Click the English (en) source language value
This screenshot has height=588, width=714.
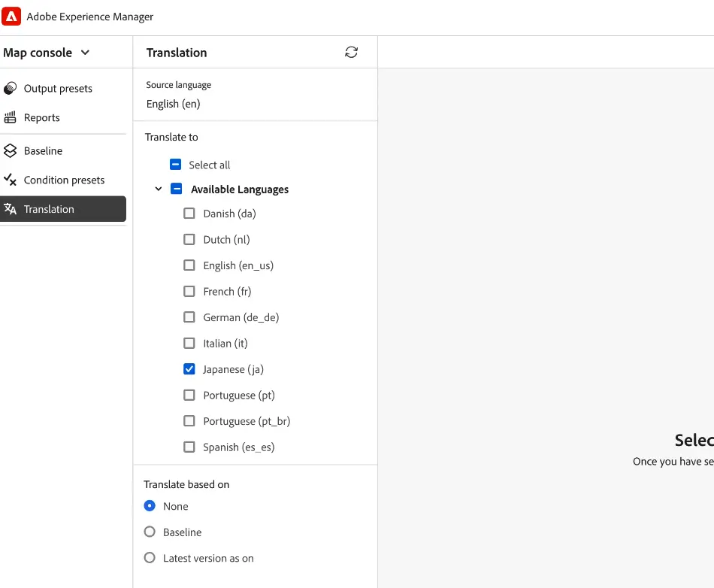[173, 104]
